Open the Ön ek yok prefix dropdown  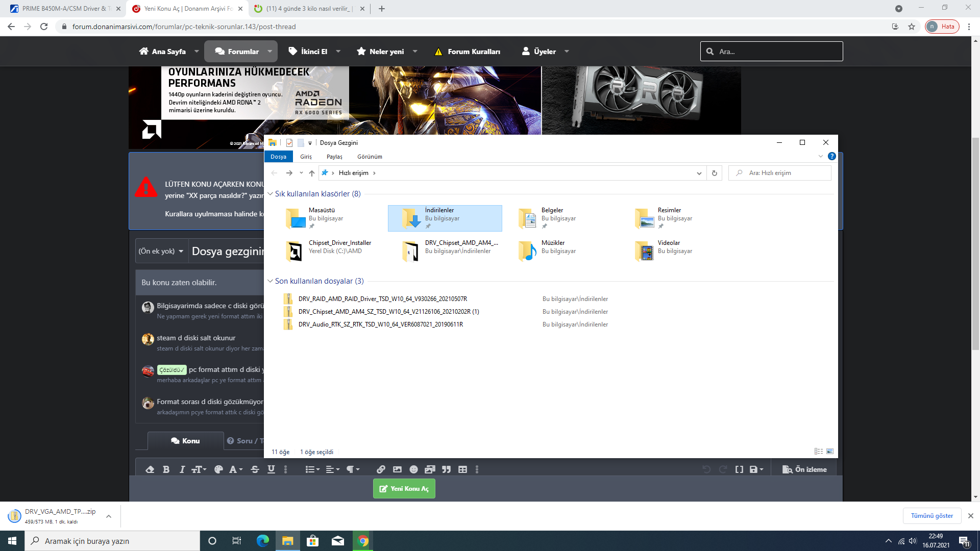point(161,251)
